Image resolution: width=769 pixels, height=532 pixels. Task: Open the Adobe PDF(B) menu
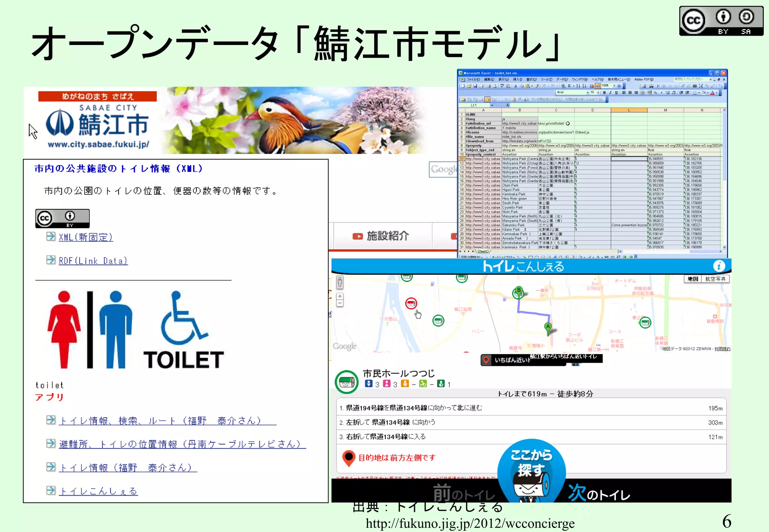click(644, 79)
